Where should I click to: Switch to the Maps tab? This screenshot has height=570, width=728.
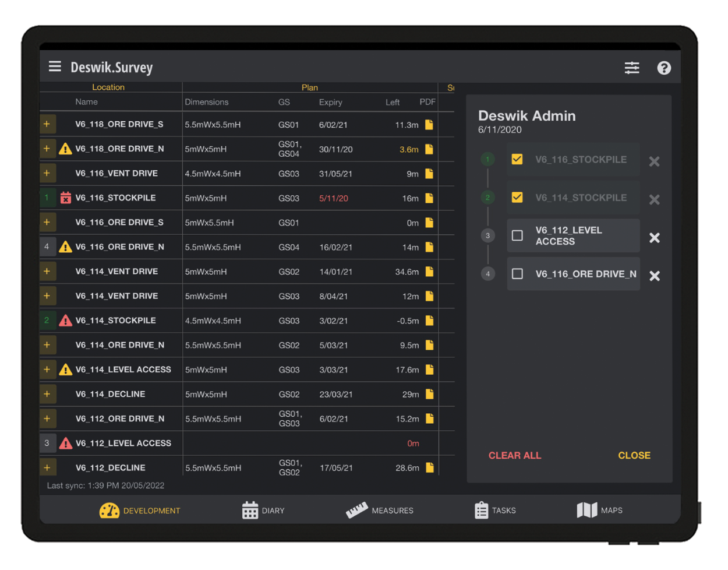click(599, 511)
